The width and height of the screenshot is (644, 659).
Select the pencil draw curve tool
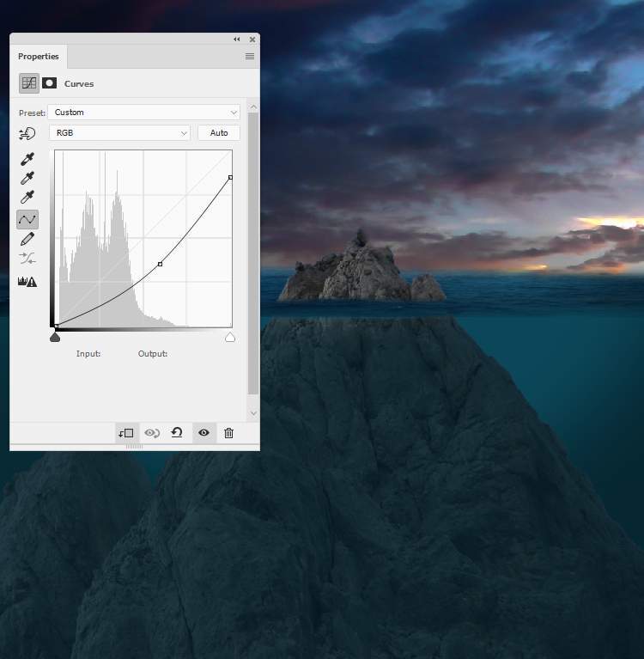tap(27, 239)
